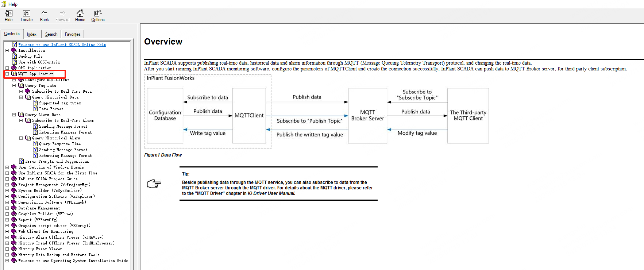
Task: Collapse the Query Historical Alarm node
Action: click(21, 138)
